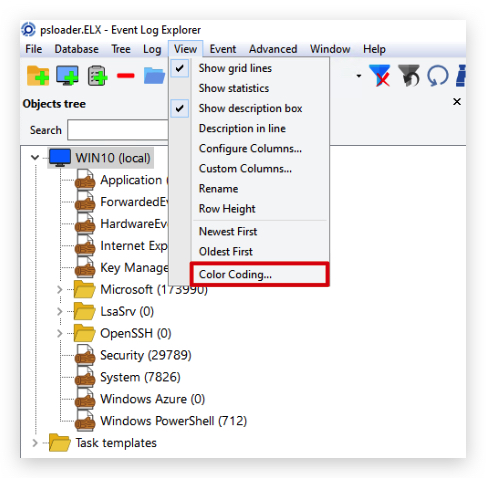Click the Application log icon
Screen dimensions: 486x478
85,180
